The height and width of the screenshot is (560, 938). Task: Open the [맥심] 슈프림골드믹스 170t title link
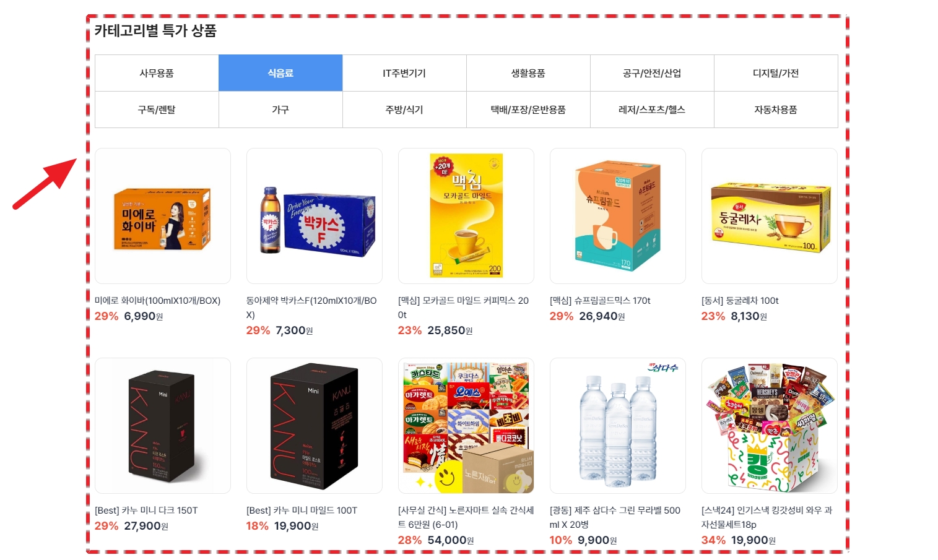(600, 301)
